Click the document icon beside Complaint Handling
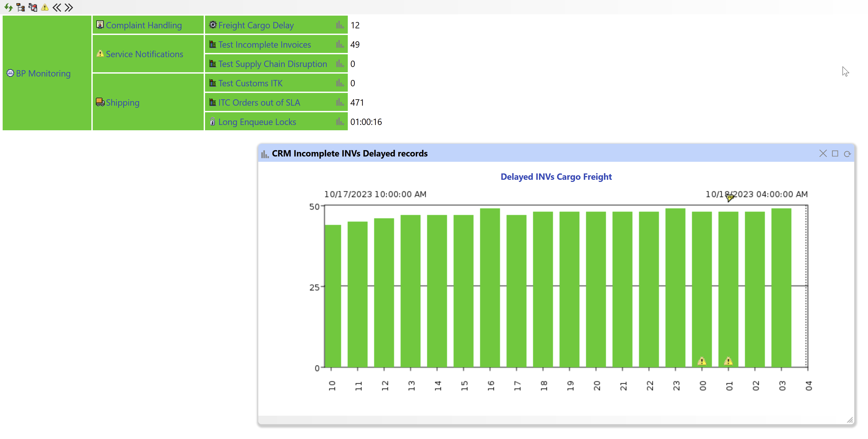868x439 pixels. (100, 25)
